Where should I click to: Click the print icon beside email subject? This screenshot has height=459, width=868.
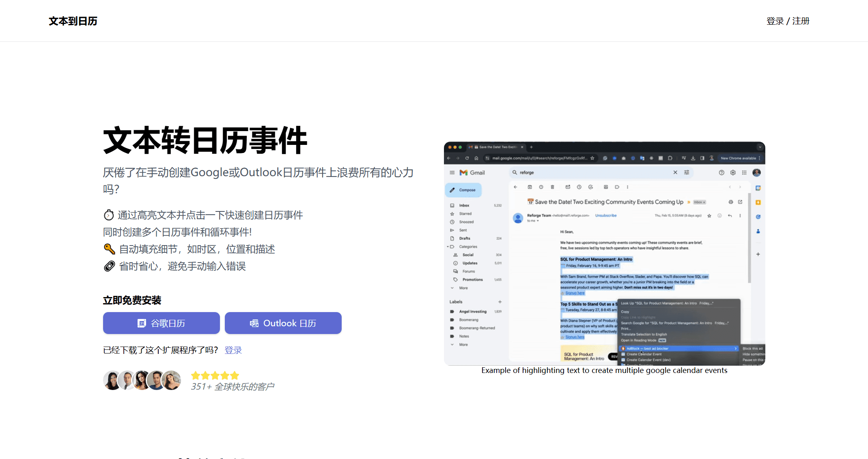[x=730, y=202]
